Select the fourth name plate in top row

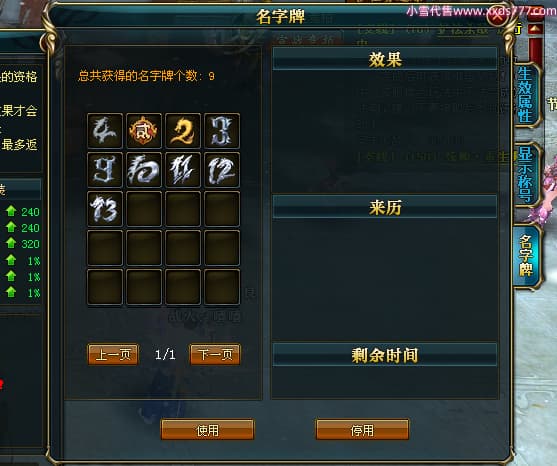pos(222,131)
